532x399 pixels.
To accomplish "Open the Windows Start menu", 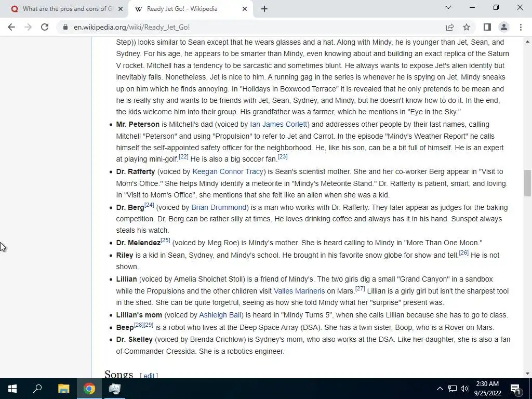I will [12, 389].
